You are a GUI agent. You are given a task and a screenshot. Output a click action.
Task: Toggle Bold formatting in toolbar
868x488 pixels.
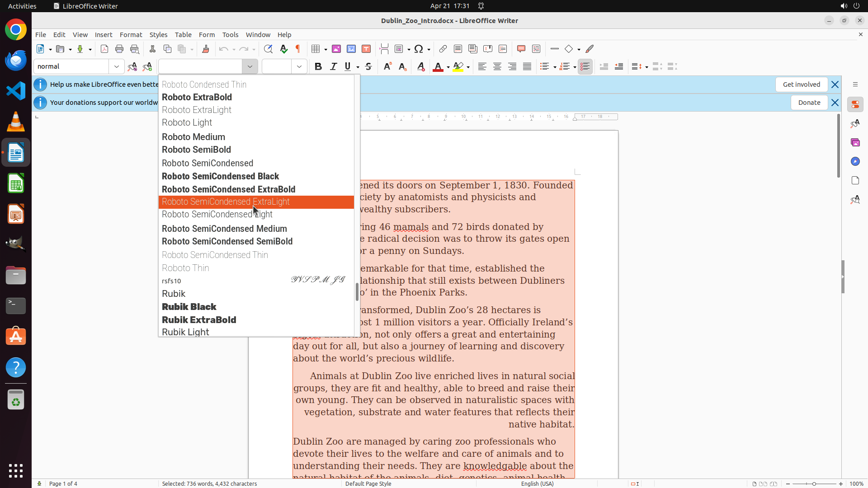318,66
